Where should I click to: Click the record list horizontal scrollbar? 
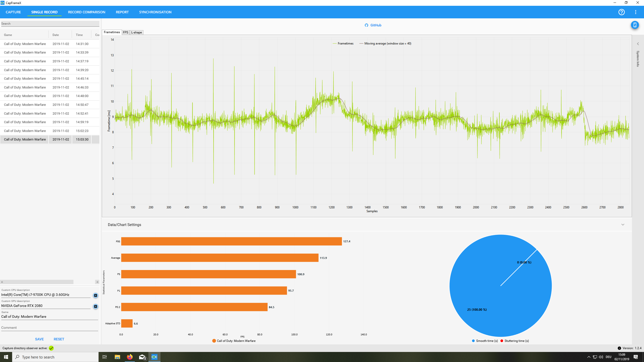click(38, 282)
